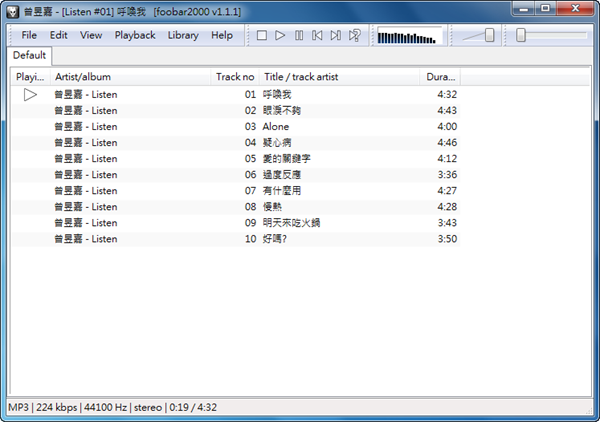Go to the previous track
The image size is (600, 422).
click(317, 36)
